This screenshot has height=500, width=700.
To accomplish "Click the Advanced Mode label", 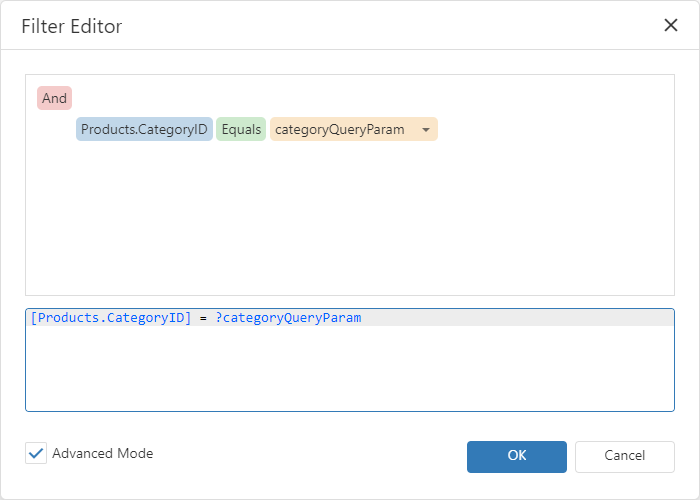I will pos(103,454).
